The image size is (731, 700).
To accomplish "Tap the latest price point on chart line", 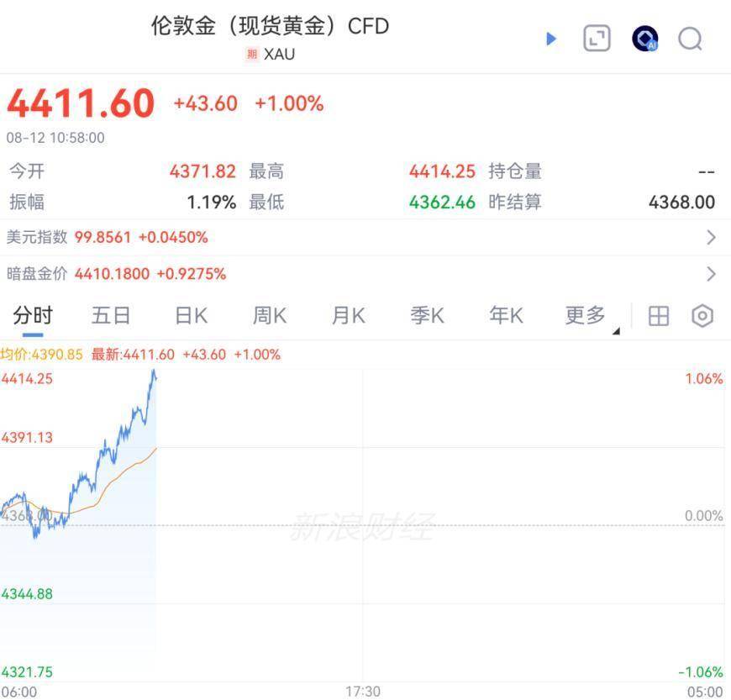I will coord(155,376).
